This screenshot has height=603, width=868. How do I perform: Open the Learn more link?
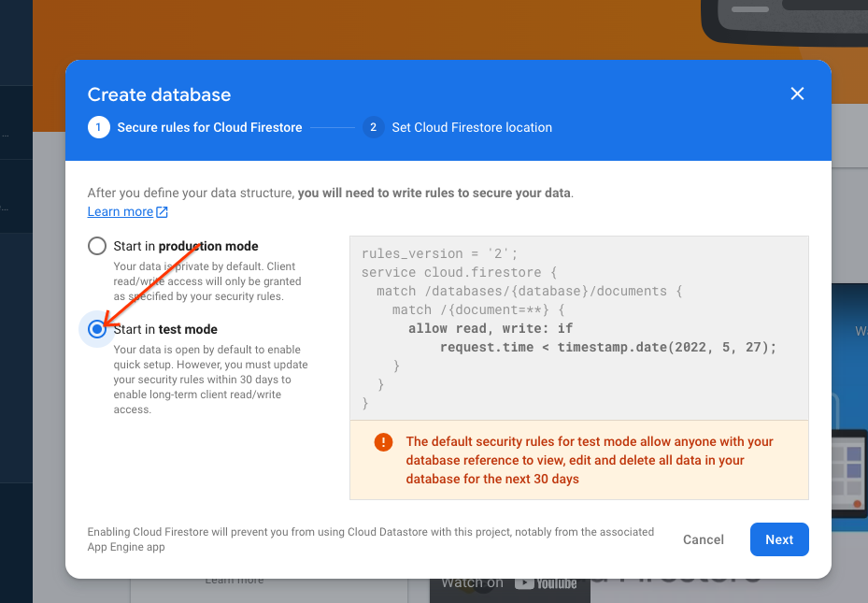point(120,212)
